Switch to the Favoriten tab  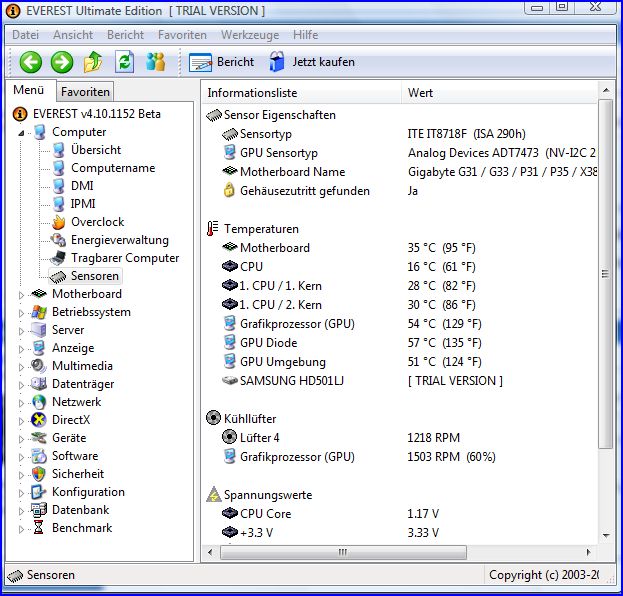pyautogui.click(x=85, y=92)
